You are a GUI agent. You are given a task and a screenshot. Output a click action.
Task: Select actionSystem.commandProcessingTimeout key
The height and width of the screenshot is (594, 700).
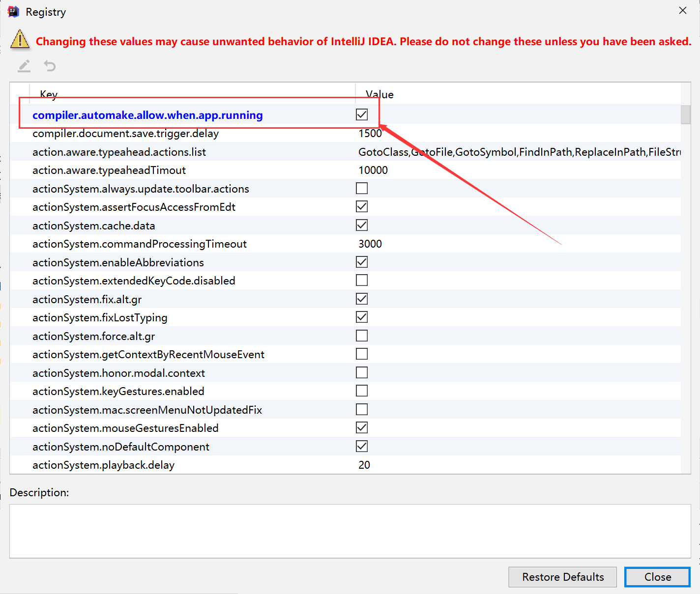coord(140,244)
